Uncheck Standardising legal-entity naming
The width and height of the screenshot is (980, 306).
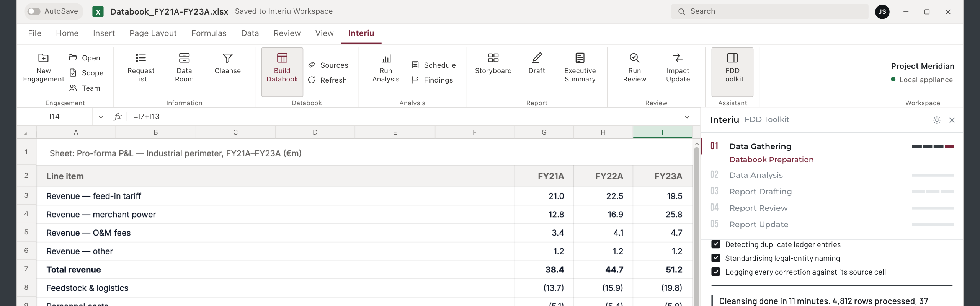(715, 258)
